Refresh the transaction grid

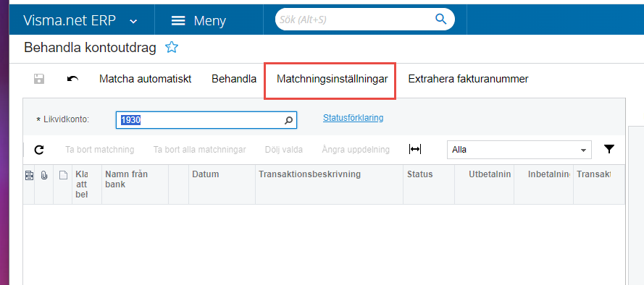point(39,150)
